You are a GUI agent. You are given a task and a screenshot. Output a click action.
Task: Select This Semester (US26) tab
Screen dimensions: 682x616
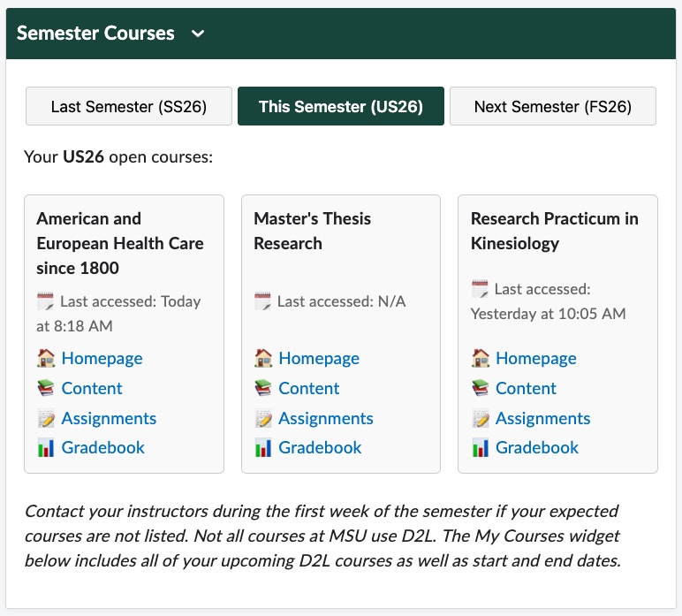[341, 106]
